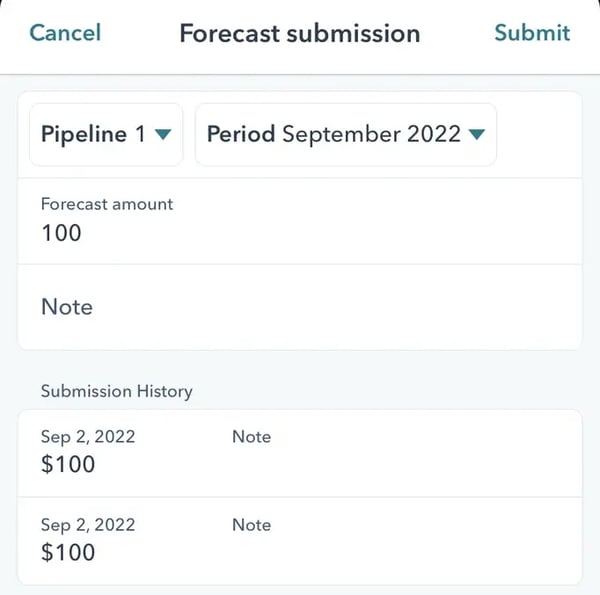Open the first submission history entry
Image resolution: width=600 pixels, height=595 pixels.
pos(300,452)
